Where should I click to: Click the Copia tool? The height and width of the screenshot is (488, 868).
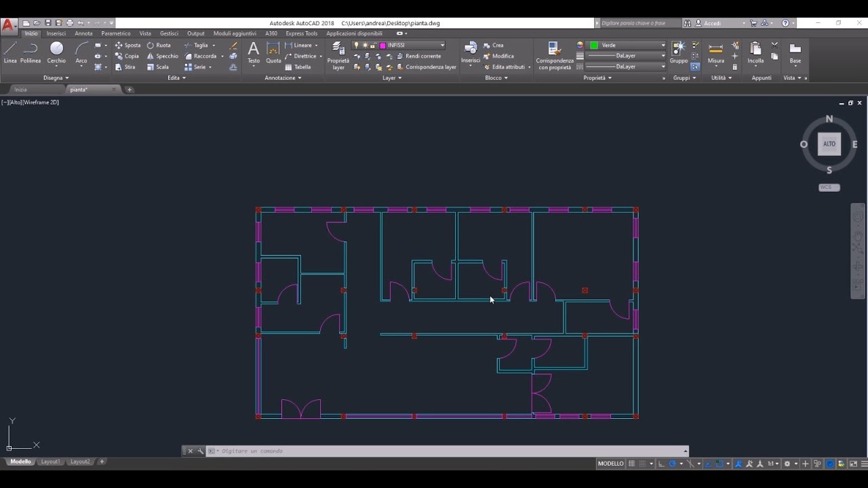[127, 56]
